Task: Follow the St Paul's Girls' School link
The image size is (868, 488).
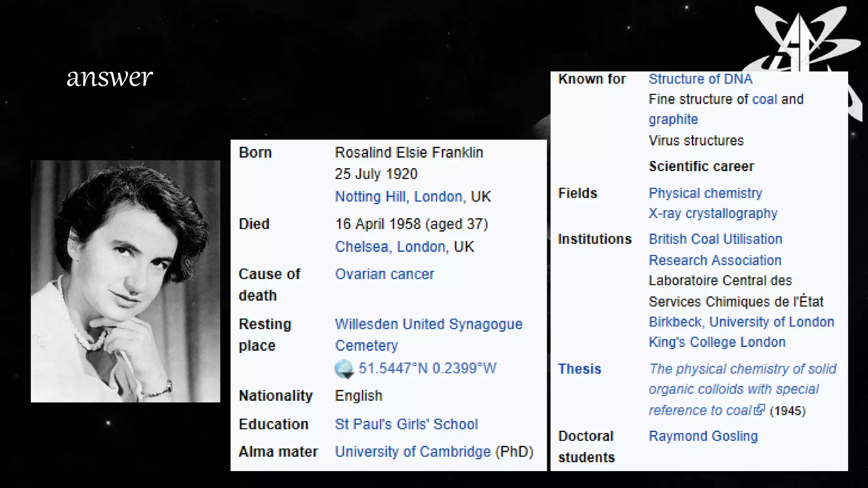Action: (406, 424)
